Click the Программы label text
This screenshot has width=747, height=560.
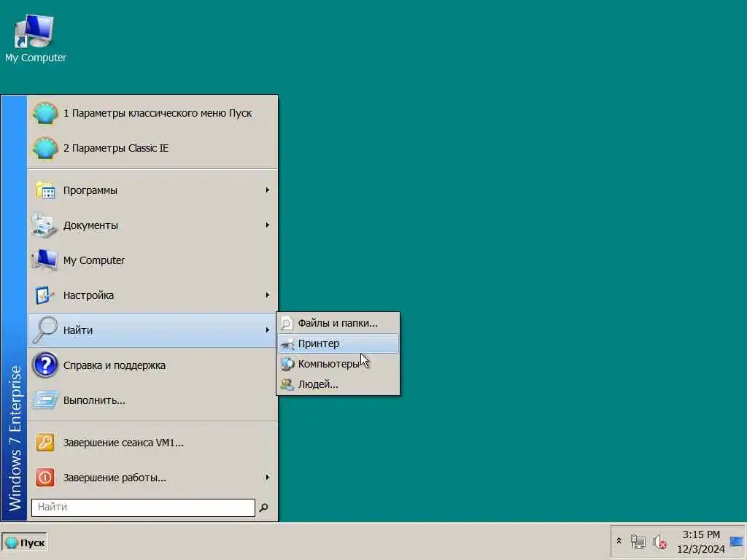tap(90, 190)
